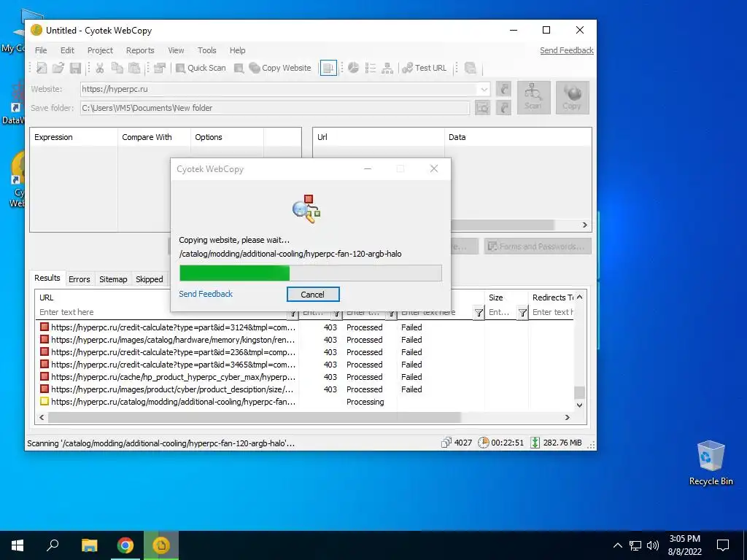747x560 pixels.
Task: Click the Url/Data panel scroll-right arrow
Action: point(585,225)
